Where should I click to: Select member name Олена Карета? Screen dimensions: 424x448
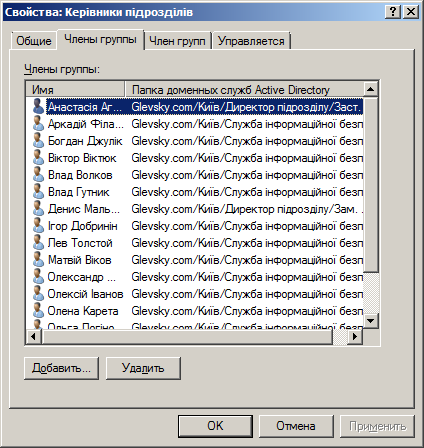pos(83,311)
